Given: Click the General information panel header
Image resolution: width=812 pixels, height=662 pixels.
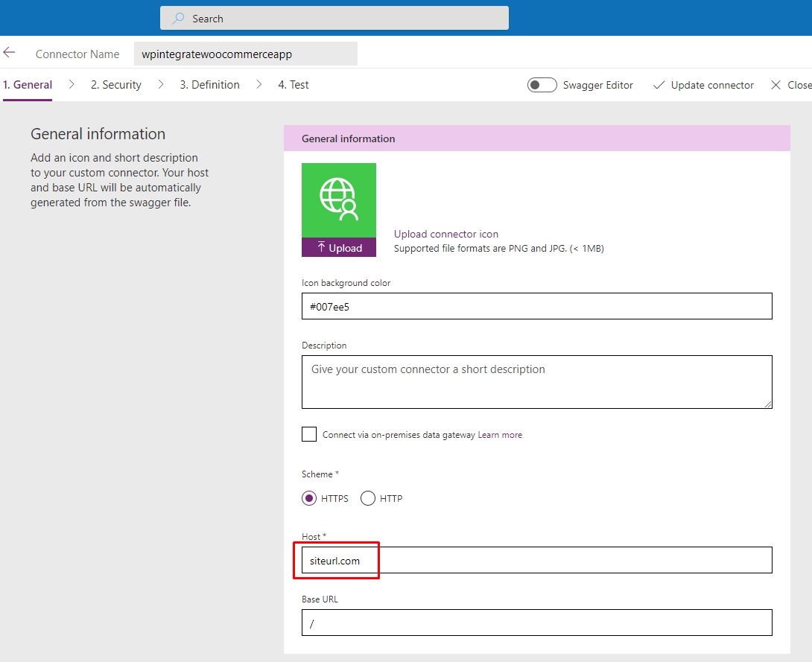Looking at the screenshot, I should 536,139.
